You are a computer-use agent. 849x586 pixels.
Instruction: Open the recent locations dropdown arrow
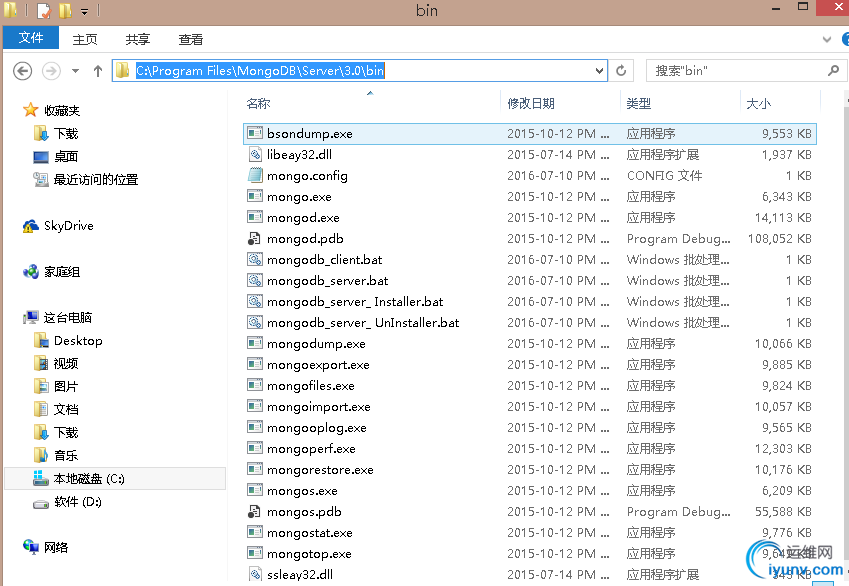tap(75, 71)
